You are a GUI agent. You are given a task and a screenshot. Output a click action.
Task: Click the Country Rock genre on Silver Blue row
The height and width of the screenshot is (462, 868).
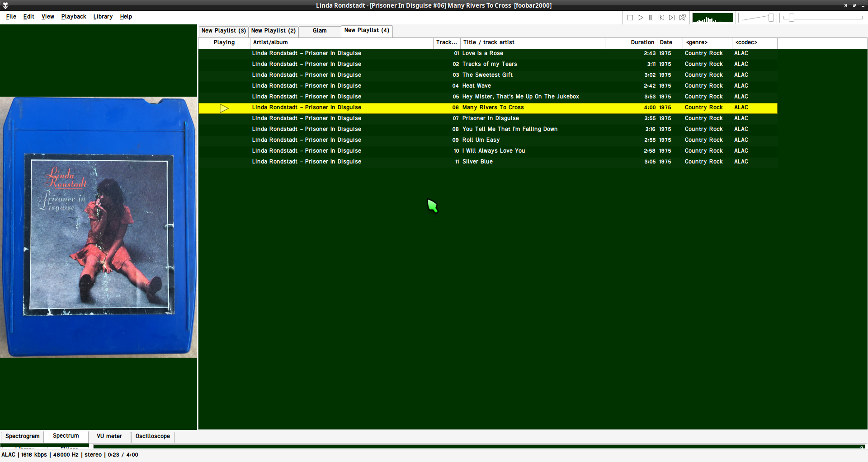(703, 162)
